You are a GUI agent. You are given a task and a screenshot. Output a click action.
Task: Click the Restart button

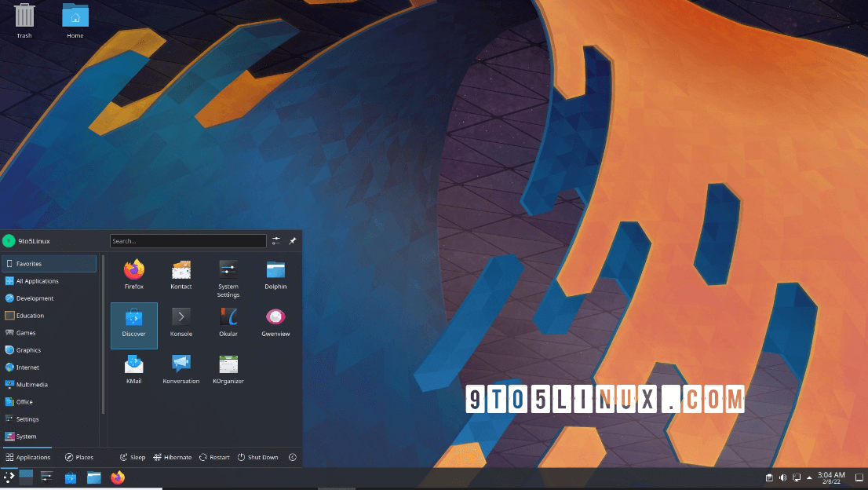214,457
